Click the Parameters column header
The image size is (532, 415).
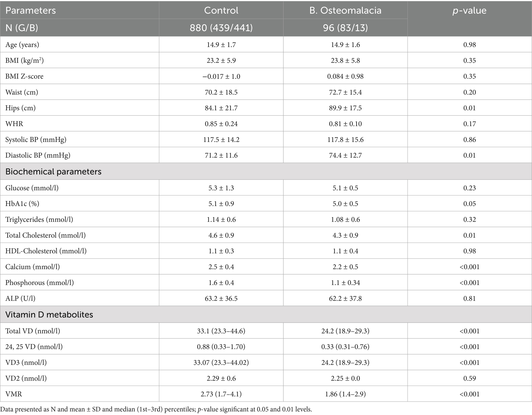[x=31, y=10]
